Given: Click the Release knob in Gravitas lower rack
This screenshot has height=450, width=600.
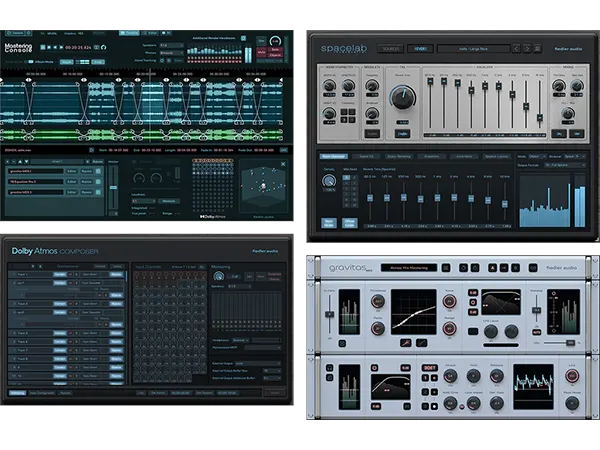Looking at the screenshot, I should [497, 377].
